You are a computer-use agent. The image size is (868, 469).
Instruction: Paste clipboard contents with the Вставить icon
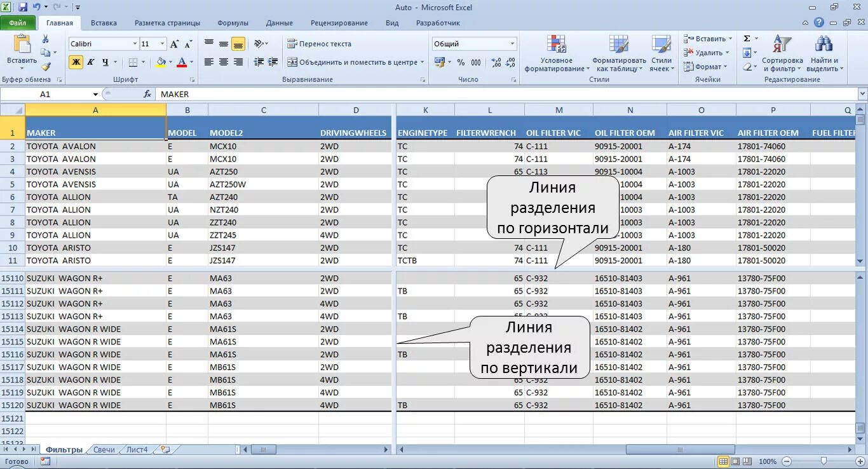(x=22, y=44)
